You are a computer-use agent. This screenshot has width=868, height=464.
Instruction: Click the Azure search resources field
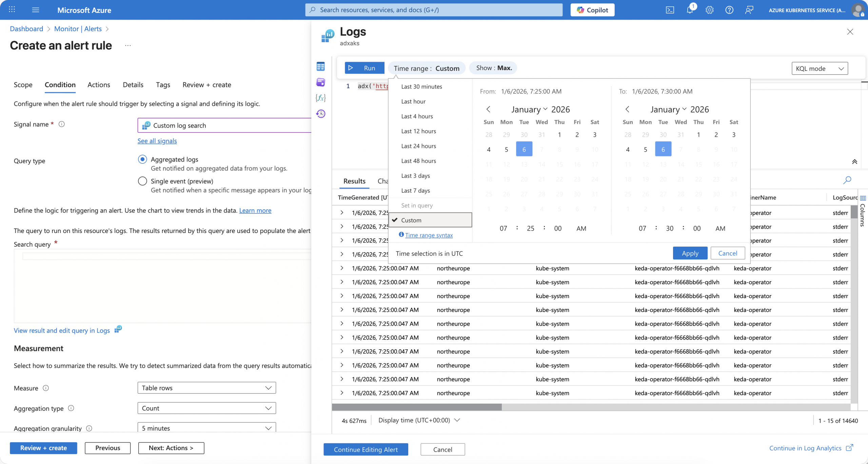click(x=434, y=10)
